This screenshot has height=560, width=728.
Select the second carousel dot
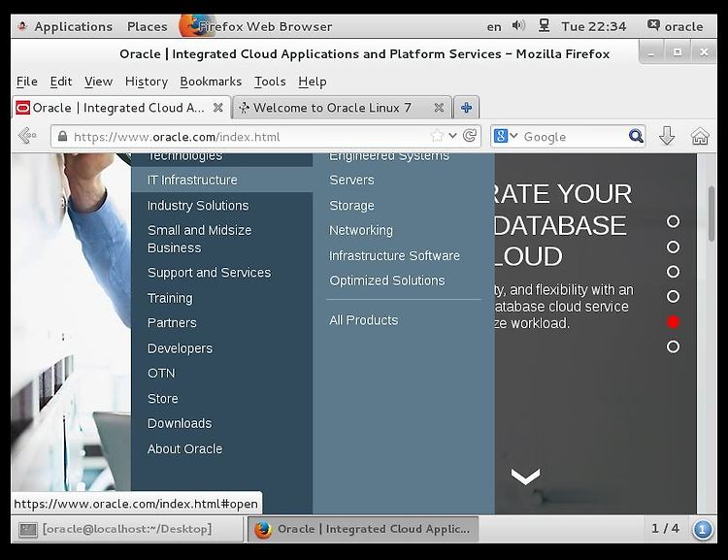pos(673,247)
